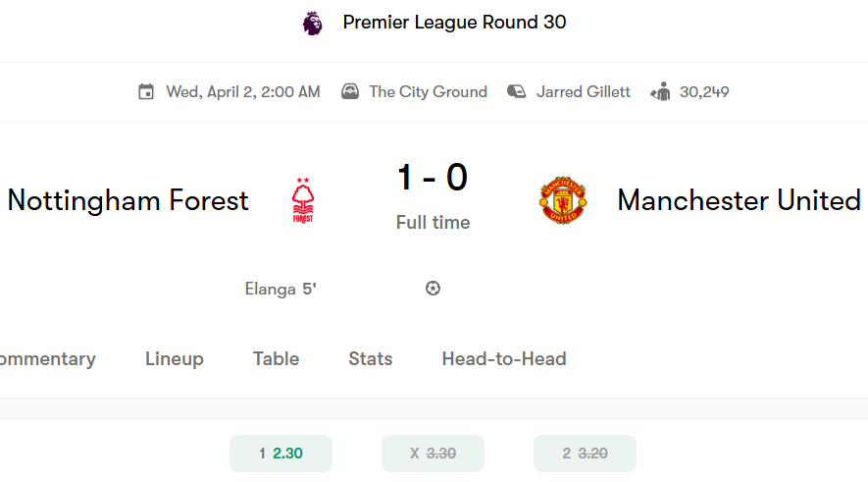Image resolution: width=868 pixels, height=482 pixels.
Task: Click the calendar icon beside match date
Action: pyautogui.click(x=146, y=91)
